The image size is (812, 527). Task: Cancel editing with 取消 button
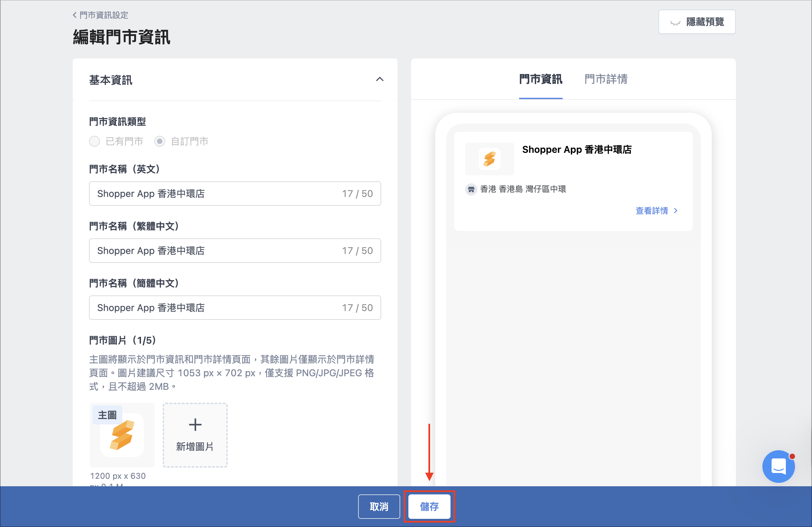(x=379, y=506)
